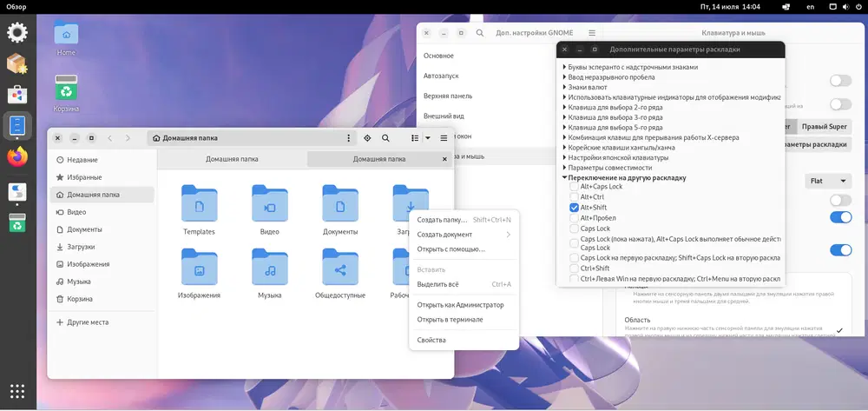Go back in the file manager
The height and width of the screenshot is (411, 868).
click(x=109, y=138)
